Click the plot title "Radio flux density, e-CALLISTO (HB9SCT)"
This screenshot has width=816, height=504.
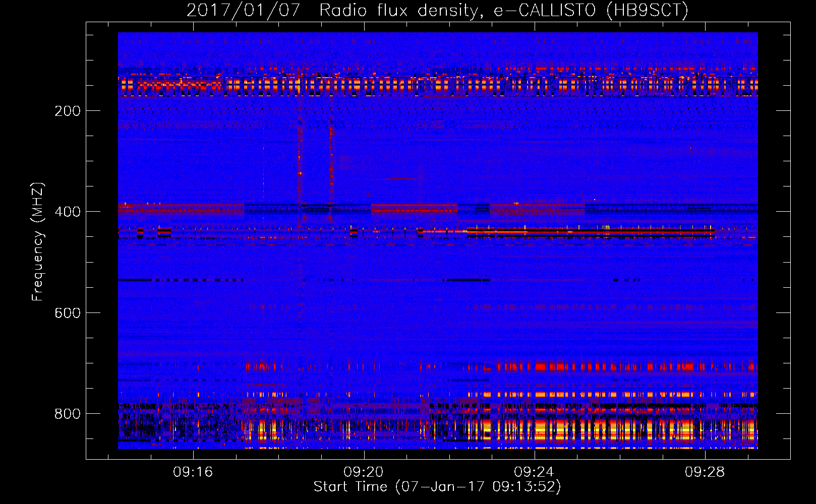(x=504, y=10)
